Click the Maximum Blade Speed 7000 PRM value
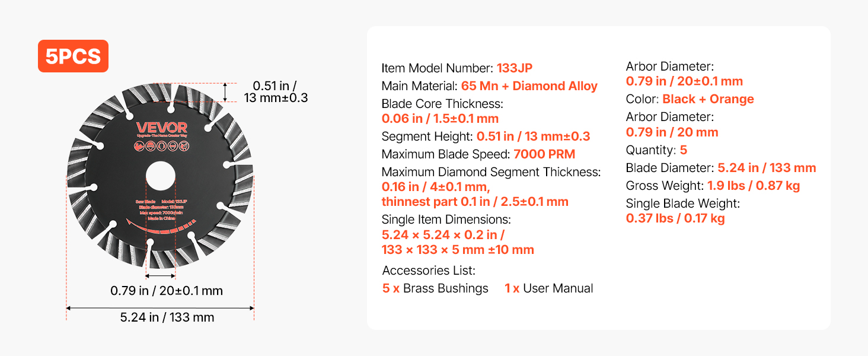Screen dimensions: 868x356 [x=544, y=154]
